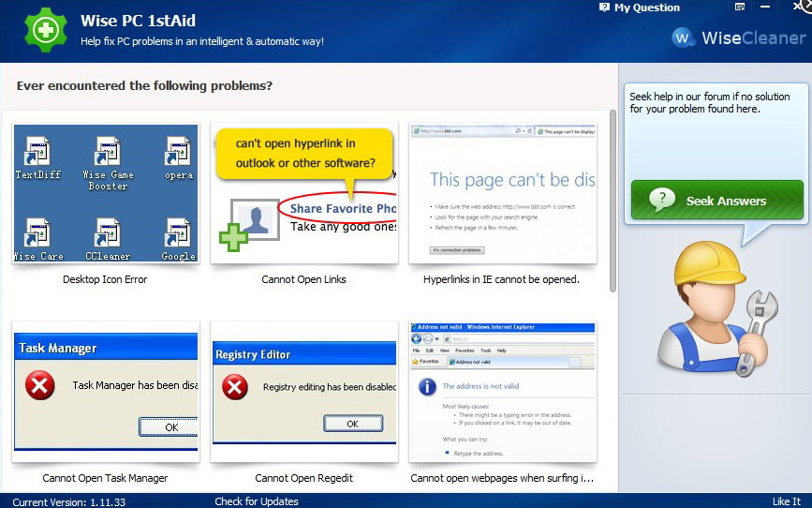Select the Cannot Open Regedit thumbnail
812x508 pixels.
point(304,392)
